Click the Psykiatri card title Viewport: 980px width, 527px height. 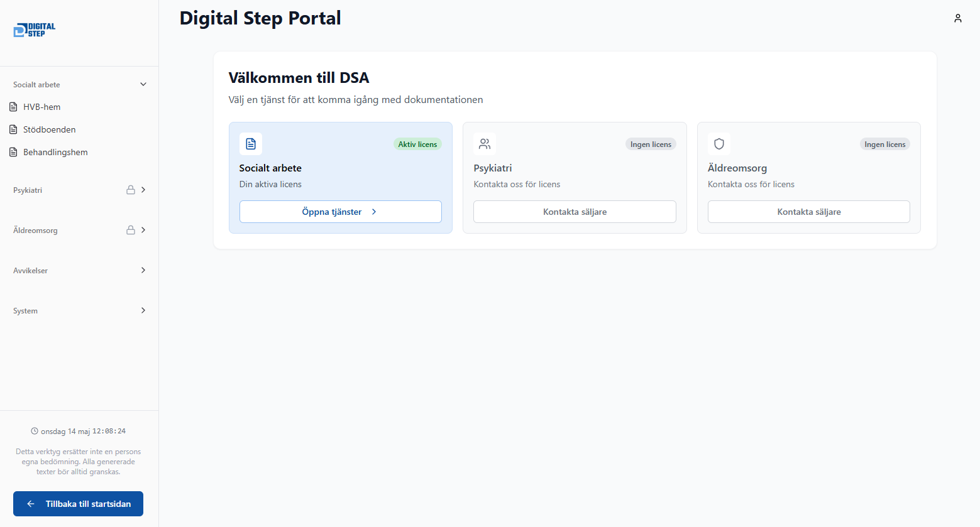click(493, 168)
